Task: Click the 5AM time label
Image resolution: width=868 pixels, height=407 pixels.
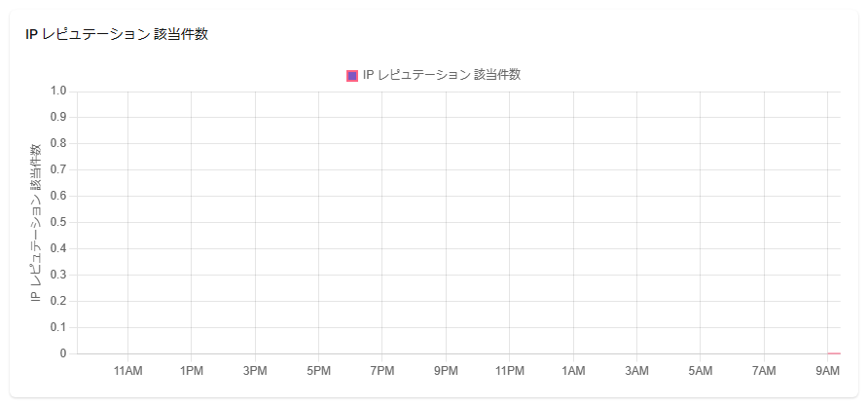Action: pos(701,371)
